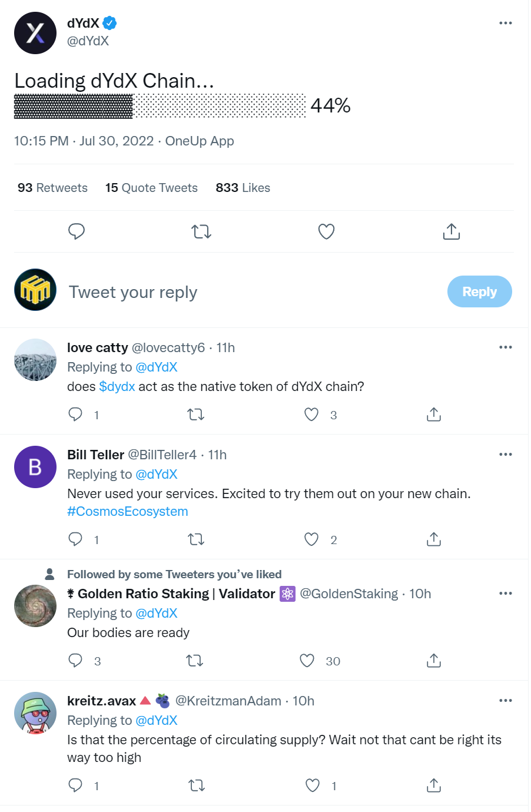This screenshot has width=531, height=812.
Task: Share the main dYdX tweet
Action: pos(451,231)
